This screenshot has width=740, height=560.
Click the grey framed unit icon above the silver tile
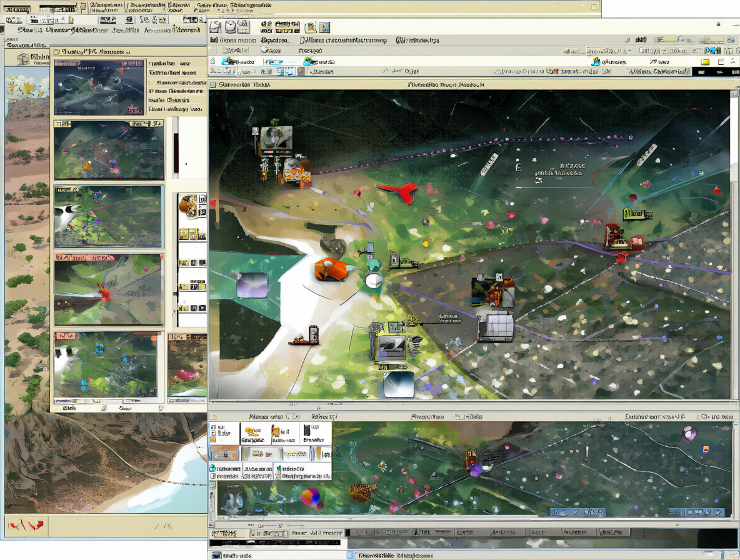coord(392,348)
